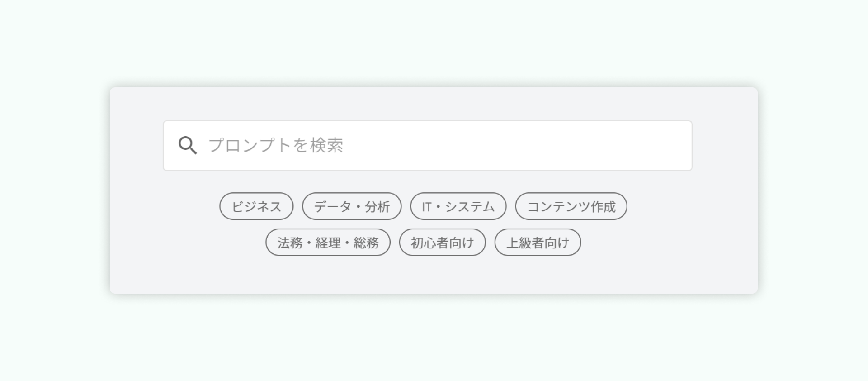Click the search bar placeholder text

277,145
